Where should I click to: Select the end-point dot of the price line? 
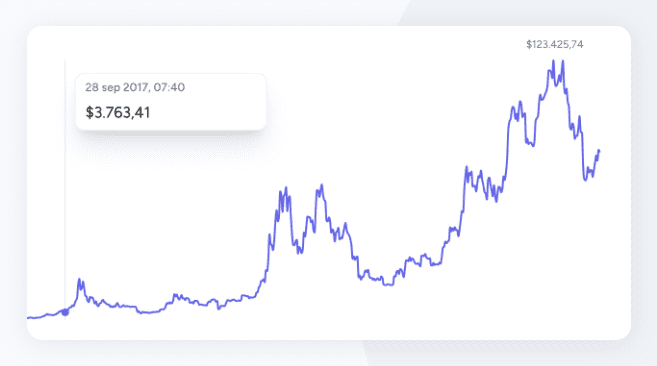point(599,151)
